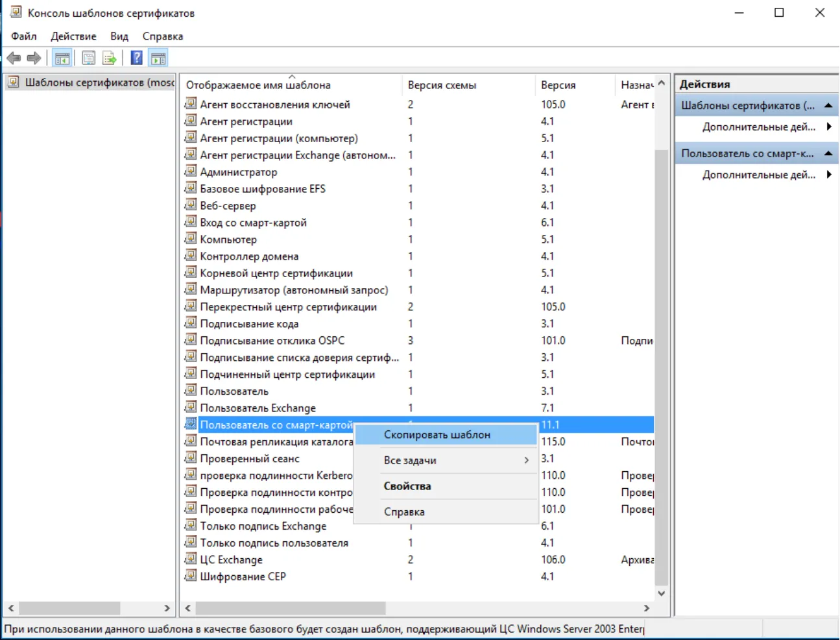Collapse the Шаблоны сертификатов actions section

pyautogui.click(x=828, y=105)
